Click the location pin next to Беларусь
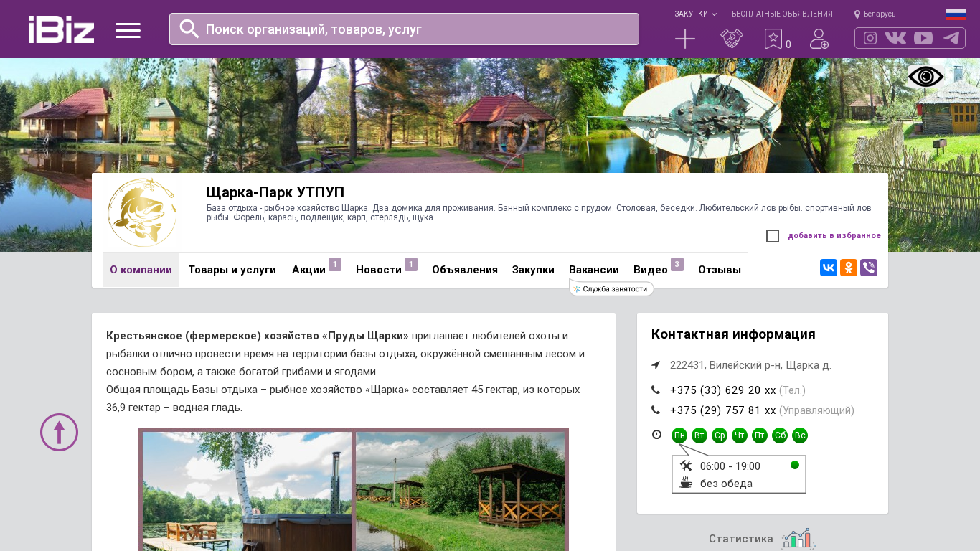 857,14
